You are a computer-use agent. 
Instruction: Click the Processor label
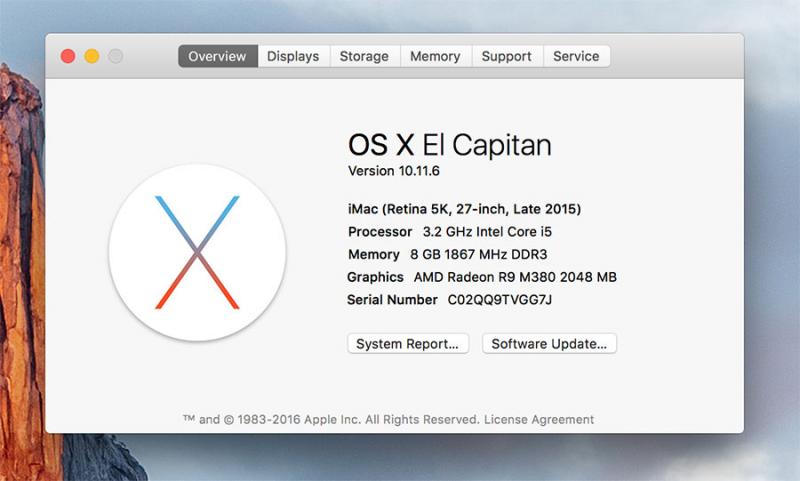click(380, 232)
